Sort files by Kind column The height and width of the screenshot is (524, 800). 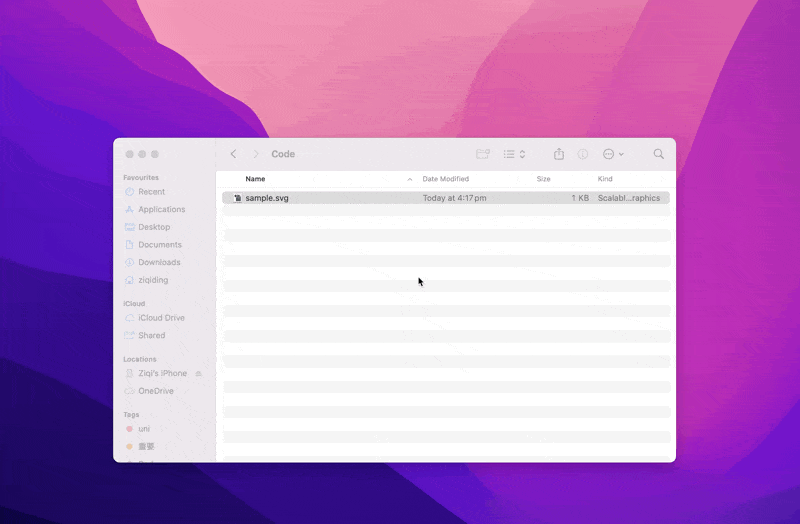605,179
